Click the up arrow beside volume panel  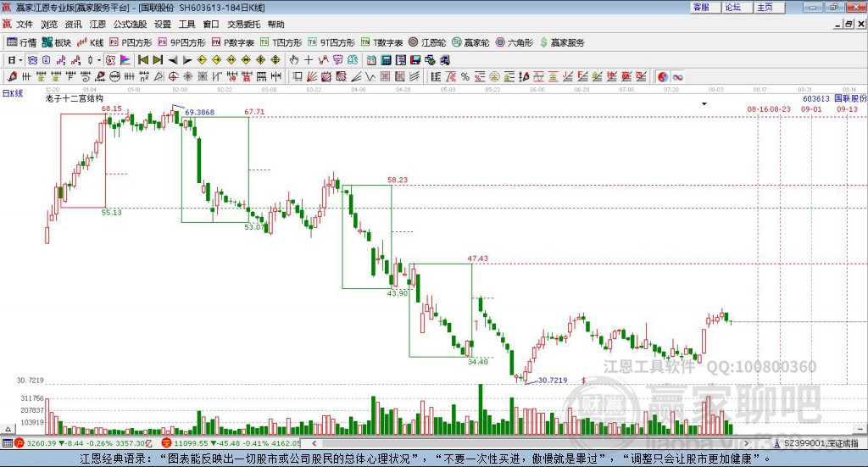8,429
